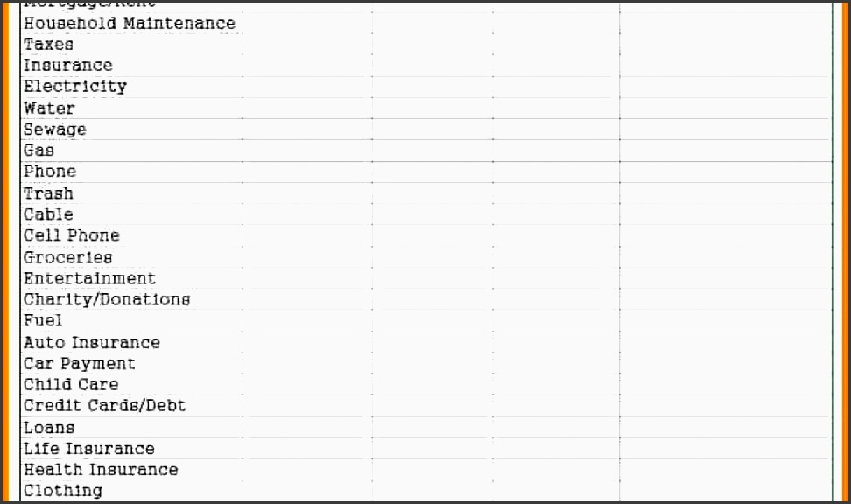Image resolution: width=851 pixels, height=504 pixels.
Task: Click the Groceries row label
Action: 68,257
